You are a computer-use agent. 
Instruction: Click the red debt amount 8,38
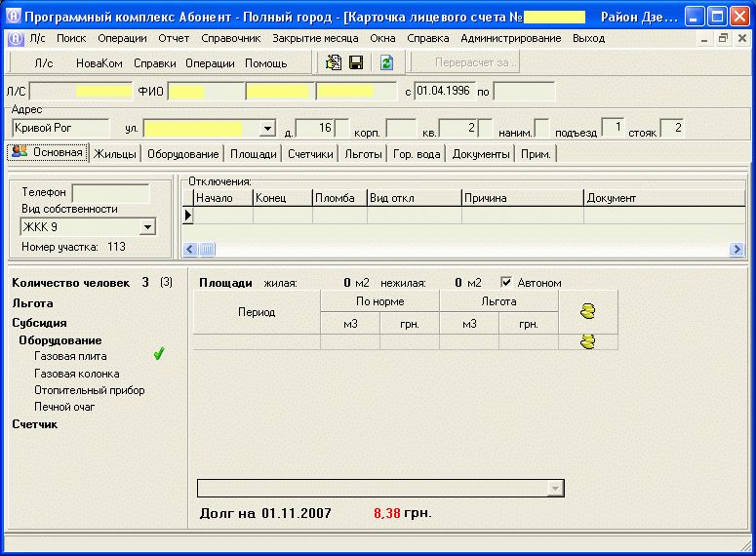point(386,513)
